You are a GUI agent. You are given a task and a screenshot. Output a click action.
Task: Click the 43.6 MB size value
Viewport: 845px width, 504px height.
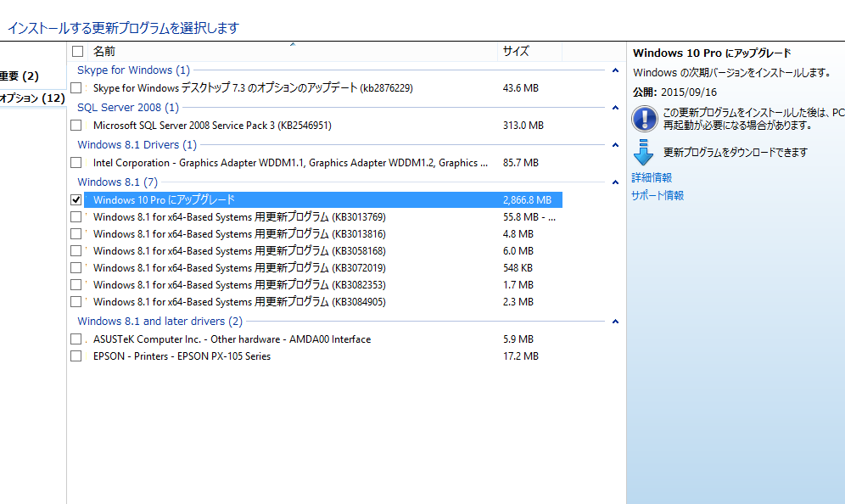click(521, 88)
